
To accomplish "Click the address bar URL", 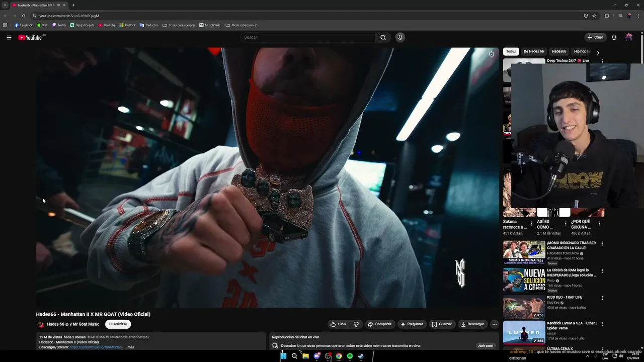I will [69, 16].
